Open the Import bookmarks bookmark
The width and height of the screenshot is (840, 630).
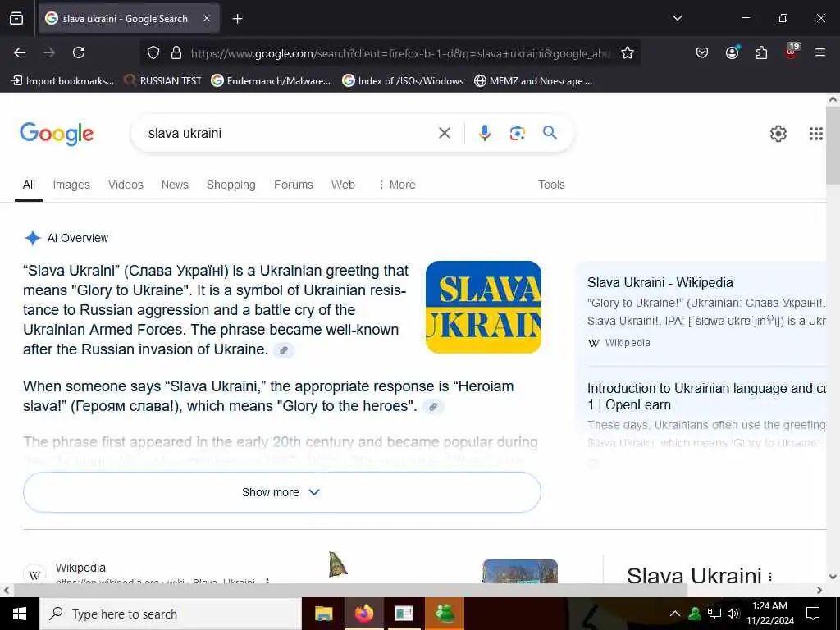point(62,81)
